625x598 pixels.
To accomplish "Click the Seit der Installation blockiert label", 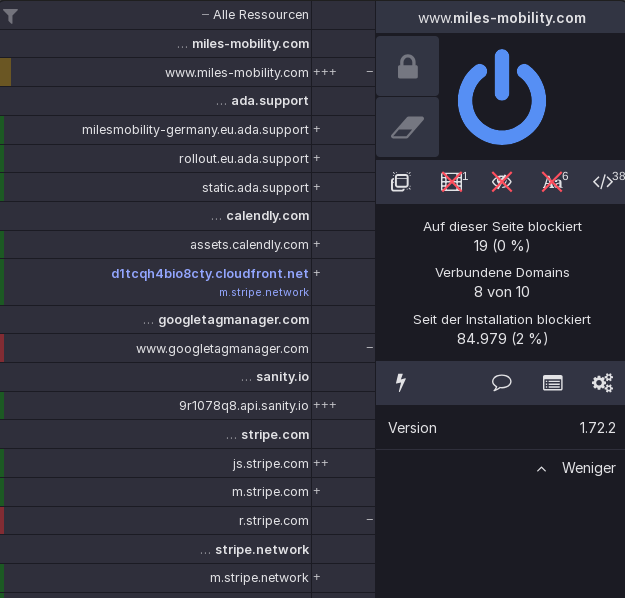I will pos(502,320).
